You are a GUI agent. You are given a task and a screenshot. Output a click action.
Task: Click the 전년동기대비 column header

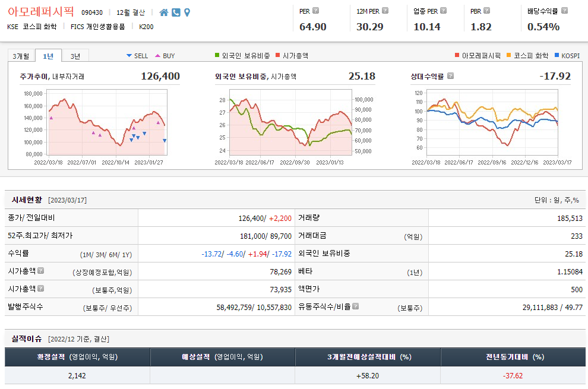click(513, 357)
